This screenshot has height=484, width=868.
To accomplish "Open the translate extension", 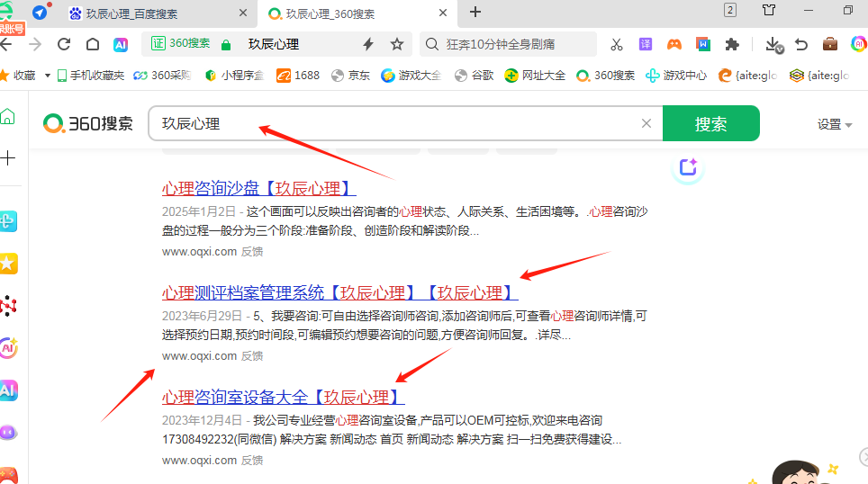I will (646, 44).
